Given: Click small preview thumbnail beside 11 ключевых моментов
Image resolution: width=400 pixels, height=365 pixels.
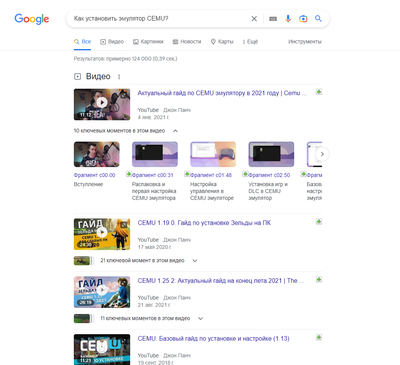Looking at the screenshot, I should coord(82,319).
